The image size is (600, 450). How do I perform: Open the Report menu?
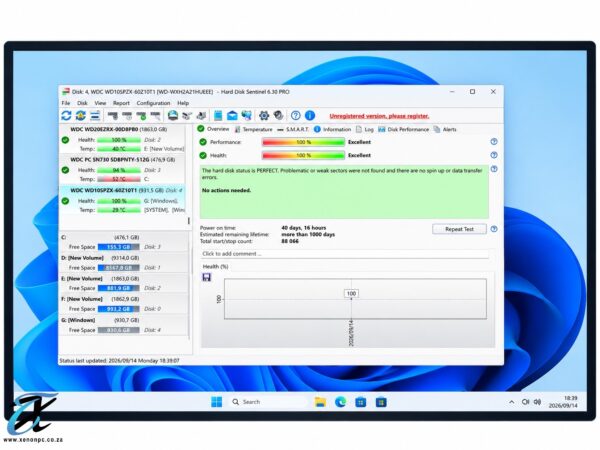121,103
